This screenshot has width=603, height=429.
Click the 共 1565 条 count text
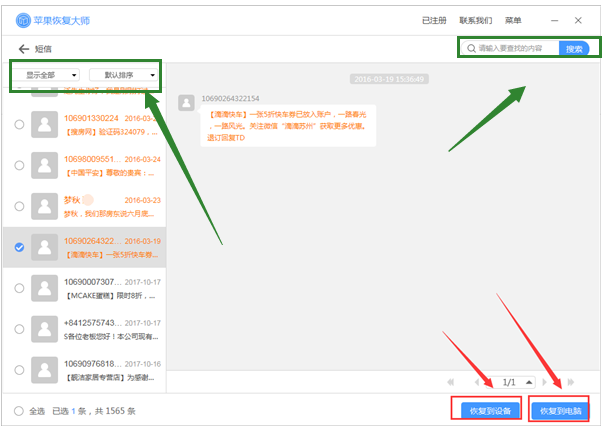(115, 411)
